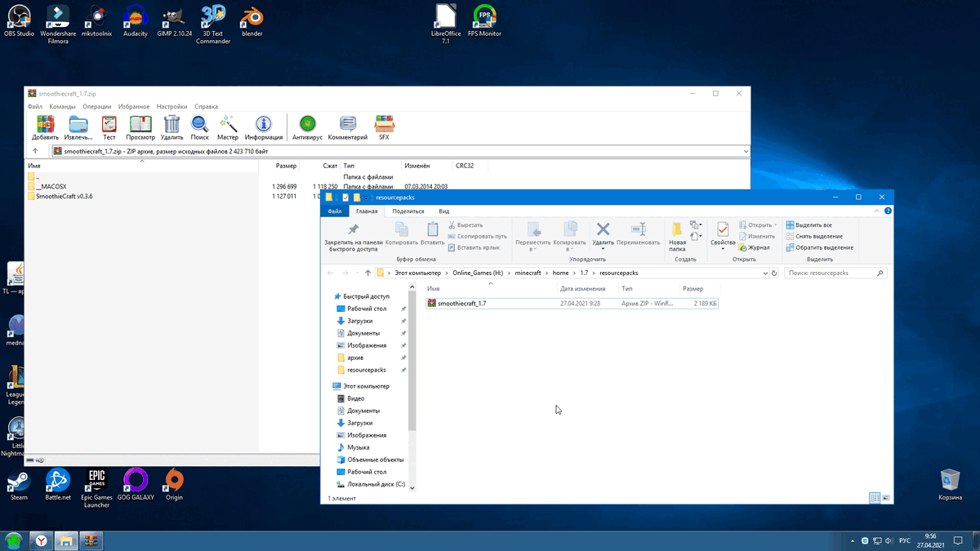Open WinRAR Настройки menu
Image resolution: width=980 pixels, height=551 pixels.
[172, 106]
